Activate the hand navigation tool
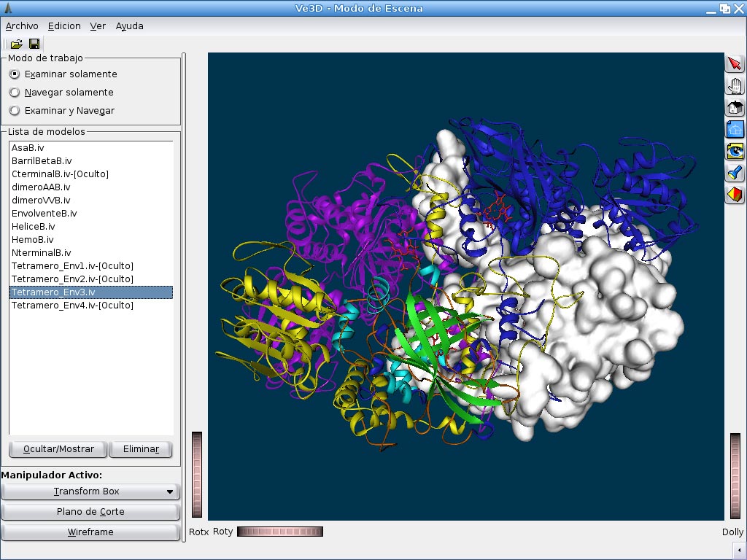 point(735,85)
